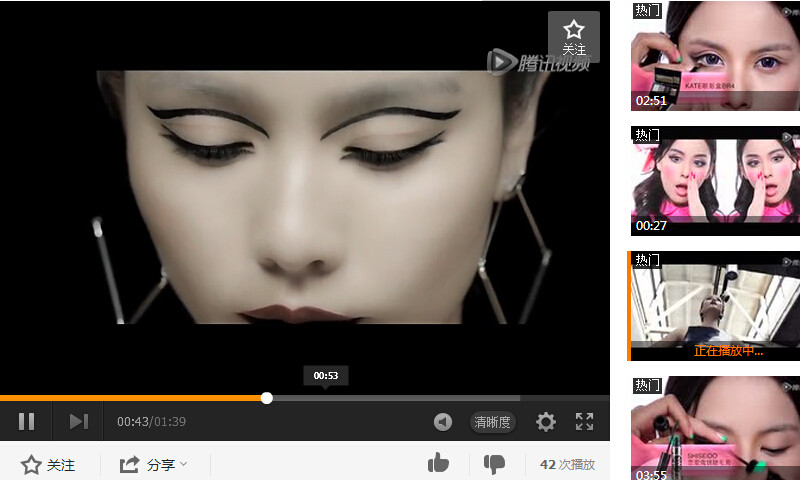Like the video with thumbs up
This screenshot has width=800, height=480.
(x=438, y=464)
